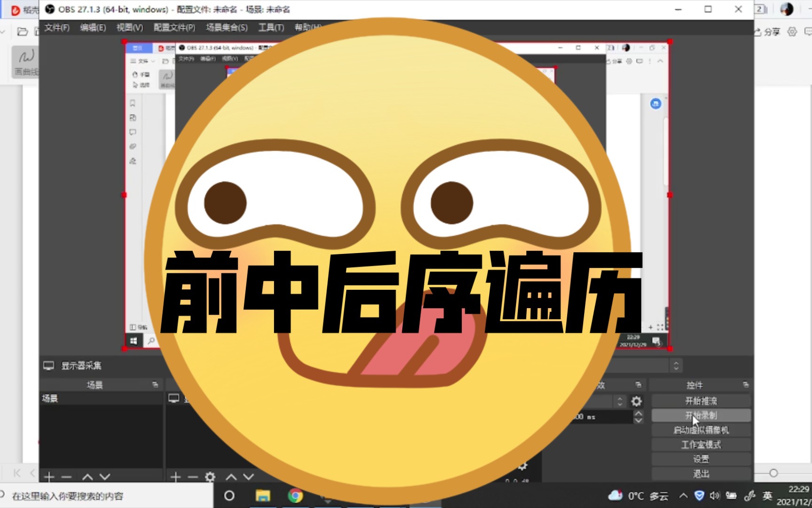Adjust zoom slider in background window
Viewport: 812px width, 508px height.
pos(773,473)
